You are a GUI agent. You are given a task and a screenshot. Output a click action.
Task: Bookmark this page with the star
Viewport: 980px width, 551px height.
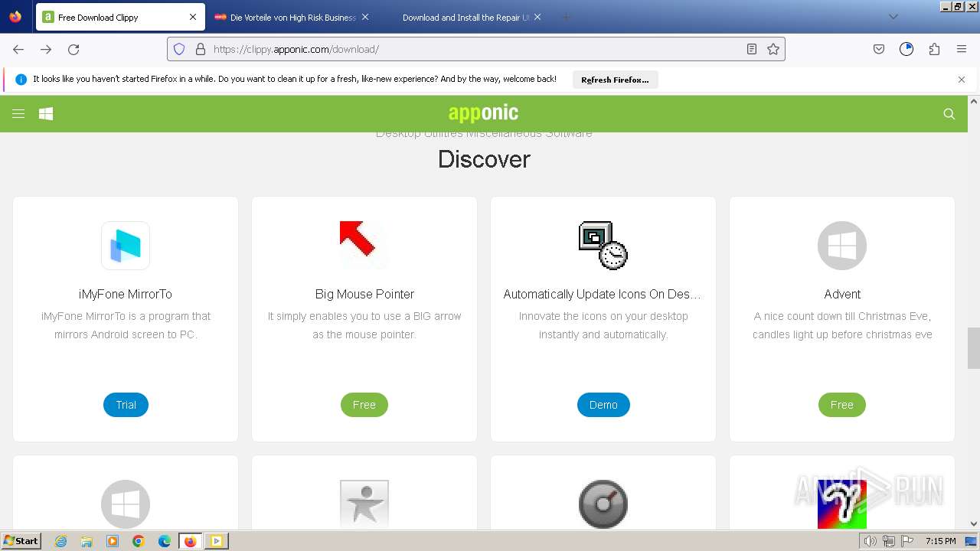773,49
